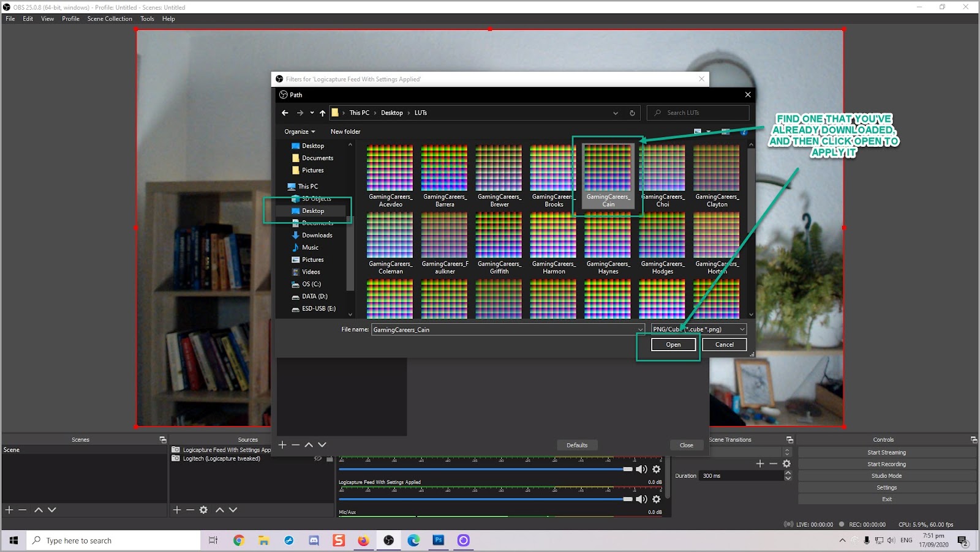Click the Mic/Aux volume slider handle
Screen dimensions: 980x552
pyautogui.click(x=627, y=499)
